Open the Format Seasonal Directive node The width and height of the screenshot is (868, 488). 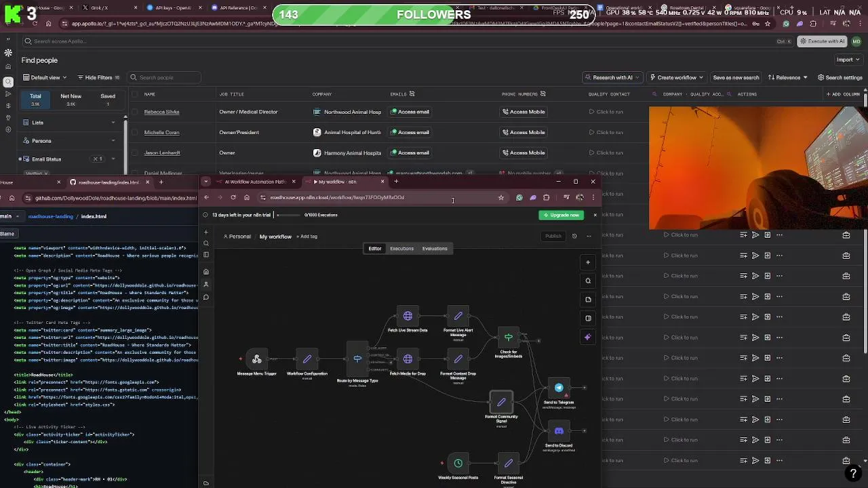pos(509,464)
